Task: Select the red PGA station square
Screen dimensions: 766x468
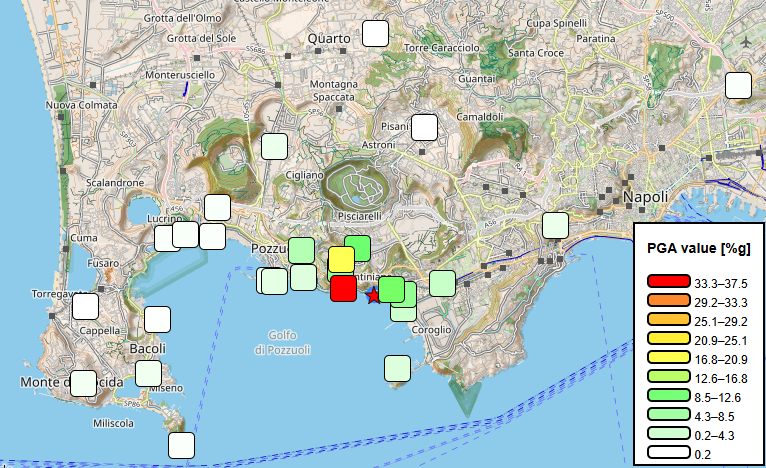Action: click(343, 288)
